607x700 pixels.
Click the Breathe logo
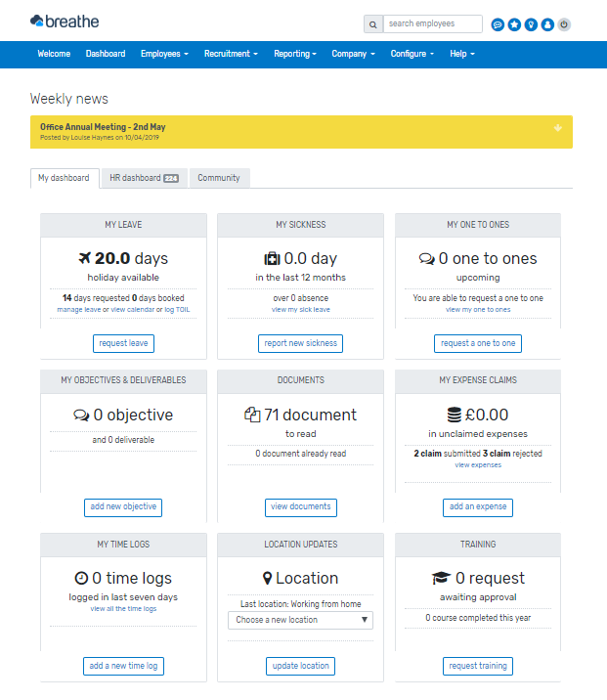pyautogui.click(x=65, y=21)
